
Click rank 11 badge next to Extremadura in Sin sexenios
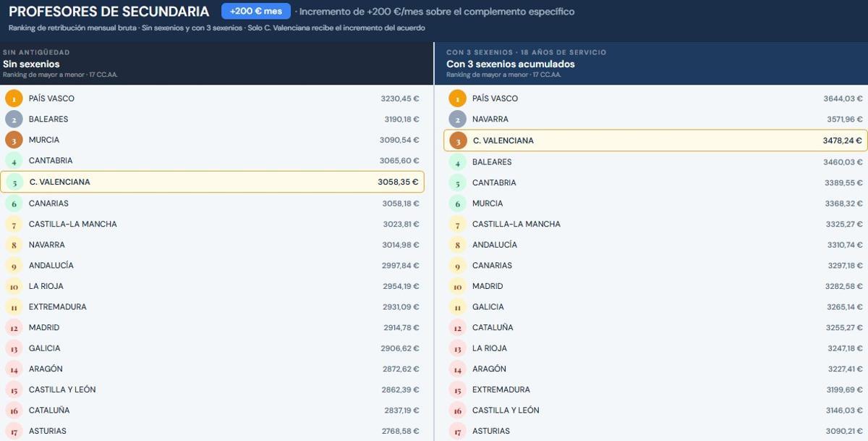click(14, 307)
